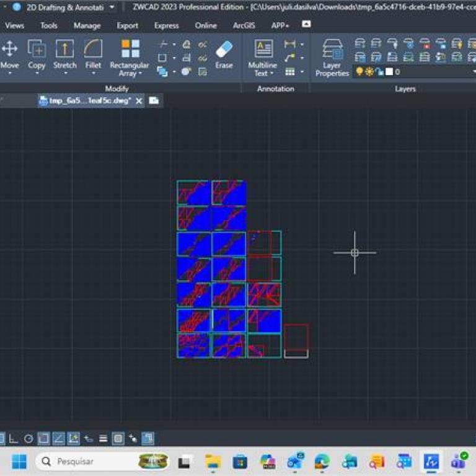Expand the Rectangular Array dropdown arrow

point(140,74)
